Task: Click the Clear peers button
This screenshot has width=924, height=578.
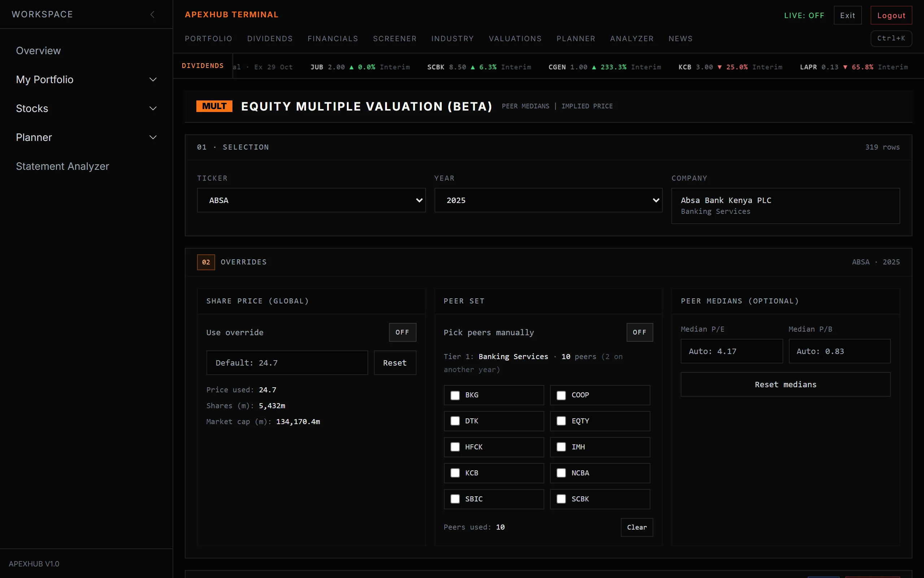Action: pos(637,527)
